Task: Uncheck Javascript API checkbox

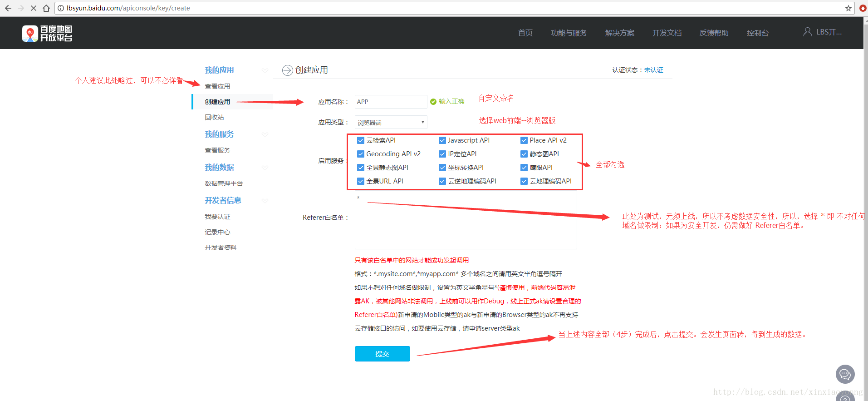Action: (442, 140)
